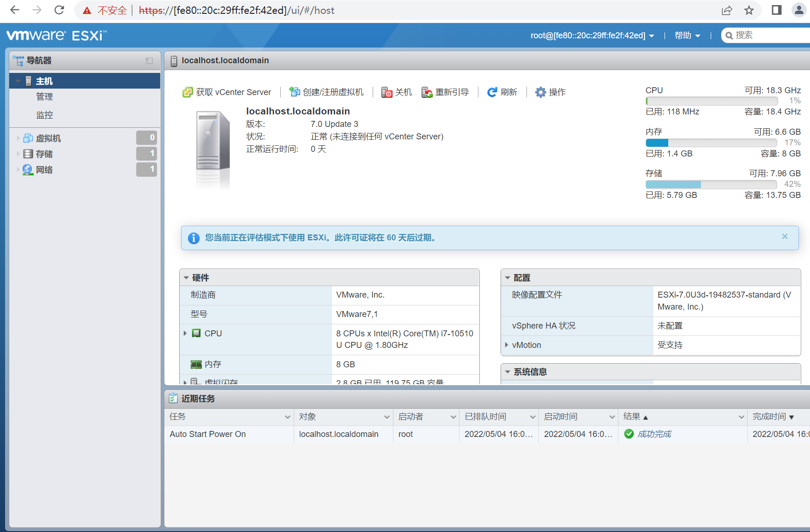Open Networking in navigator

(44, 170)
